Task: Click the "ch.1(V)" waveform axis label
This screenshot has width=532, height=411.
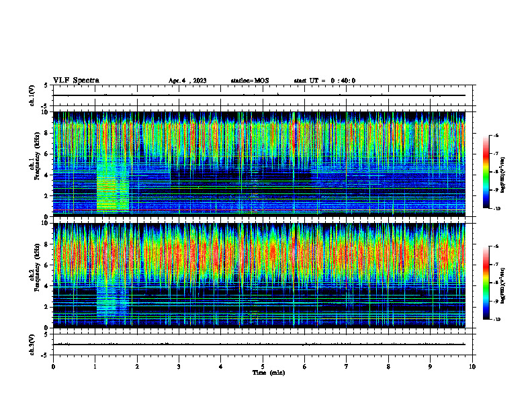Action: click(x=32, y=95)
